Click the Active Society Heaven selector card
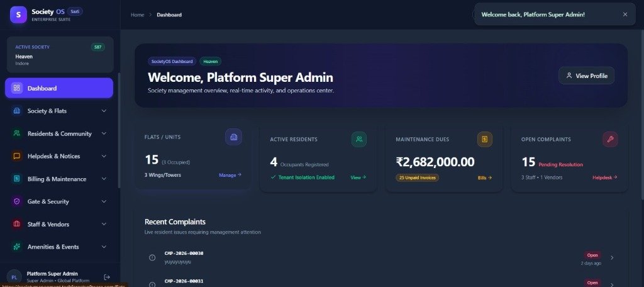This screenshot has height=287, width=644. [x=60, y=55]
